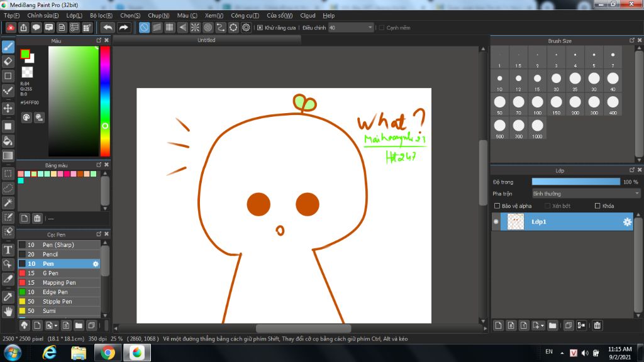Select the Bucket fill tool
The height and width of the screenshot is (362, 644).
click(8, 141)
